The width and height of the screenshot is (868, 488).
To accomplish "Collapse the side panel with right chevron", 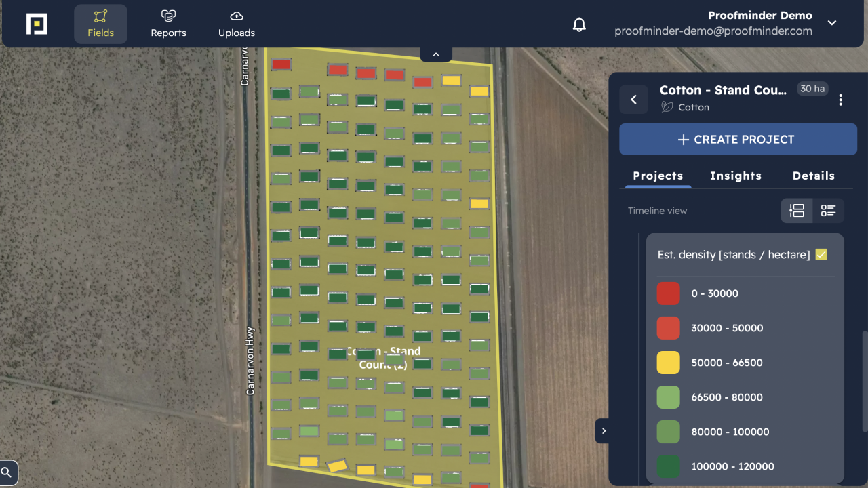I will [x=603, y=431].
